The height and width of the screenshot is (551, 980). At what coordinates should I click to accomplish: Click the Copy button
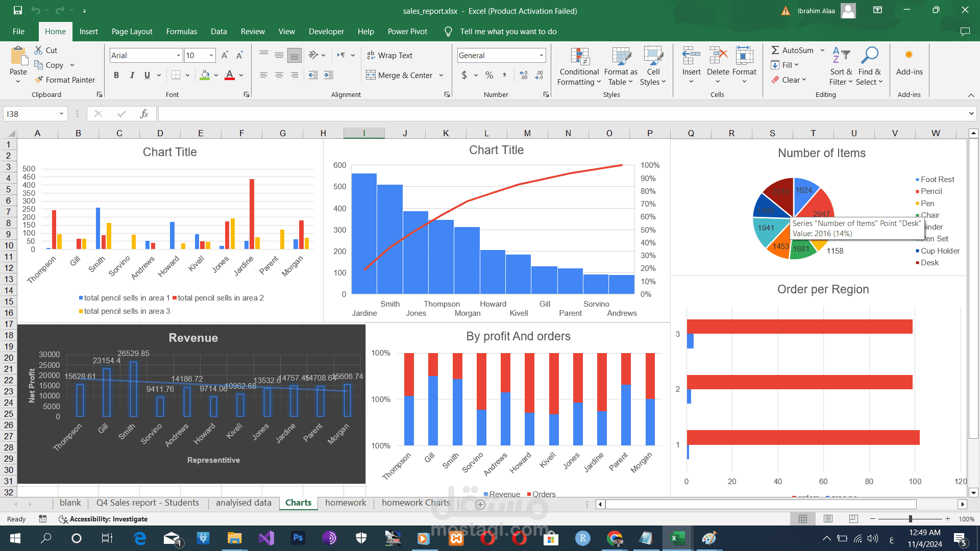click(x=49, y=65)
